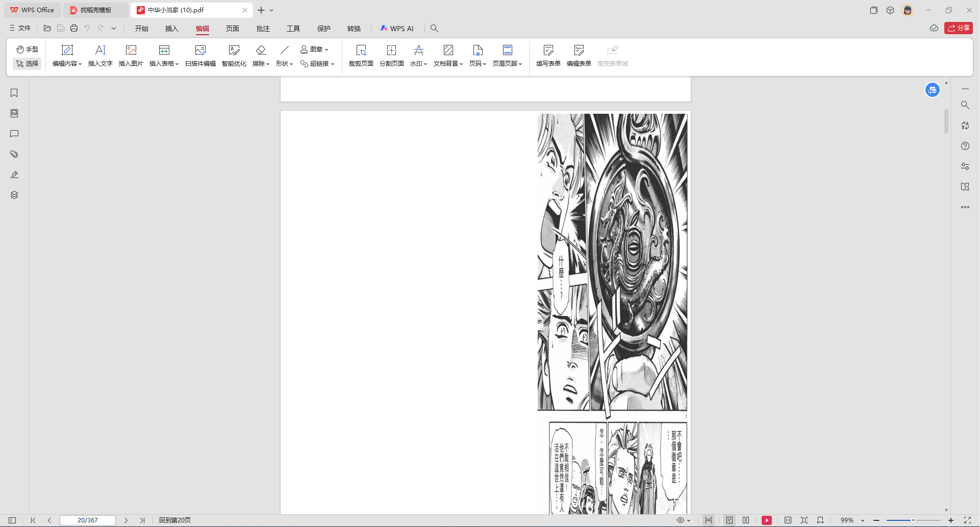
Task: Switch to the 选择 select mode
Action: 27,64
